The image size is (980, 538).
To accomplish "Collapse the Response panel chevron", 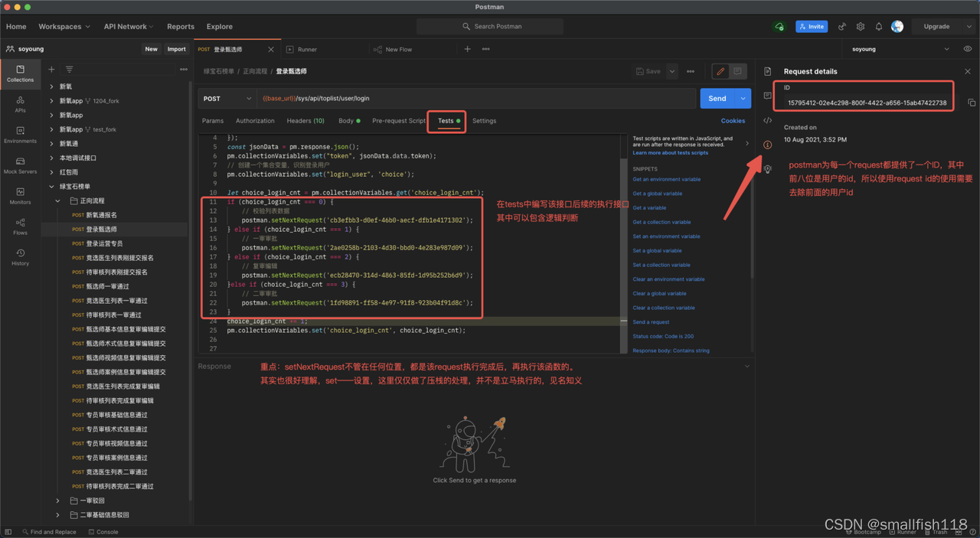I will [x=747, y=366].
